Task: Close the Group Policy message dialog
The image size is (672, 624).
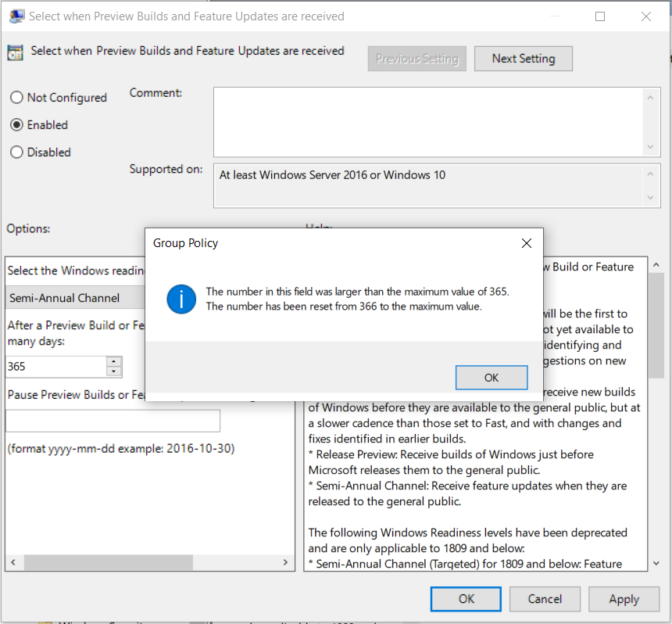Action: point(527,243)
